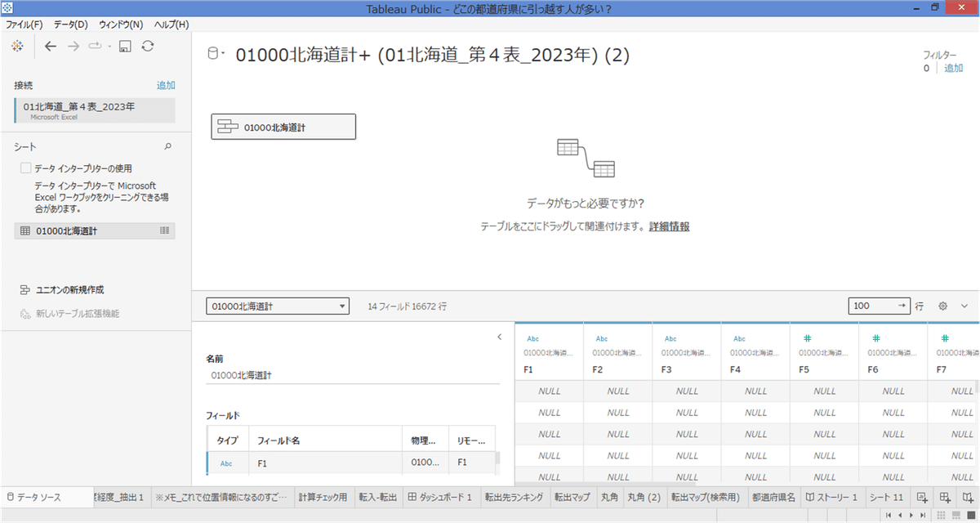Select the 01北海道_第４表_2023年 connection
The image size is (980, 523).
pyautogui.click(x=95, y=110)
